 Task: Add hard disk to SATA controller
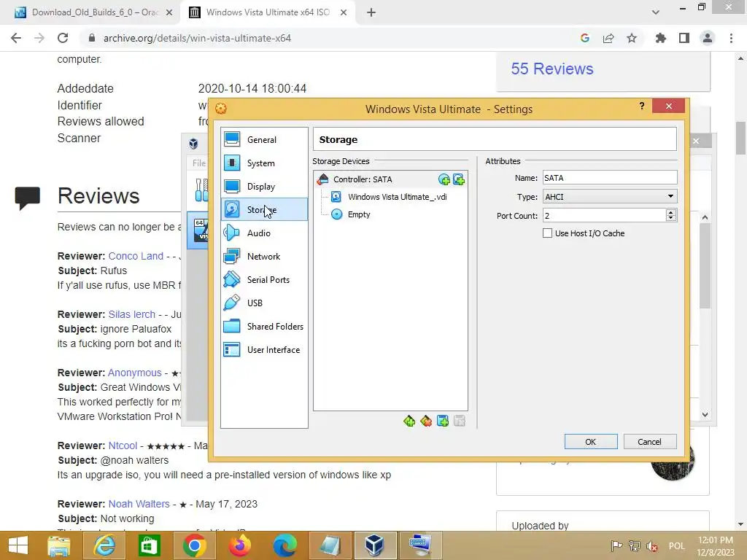[x=459, y=179]
